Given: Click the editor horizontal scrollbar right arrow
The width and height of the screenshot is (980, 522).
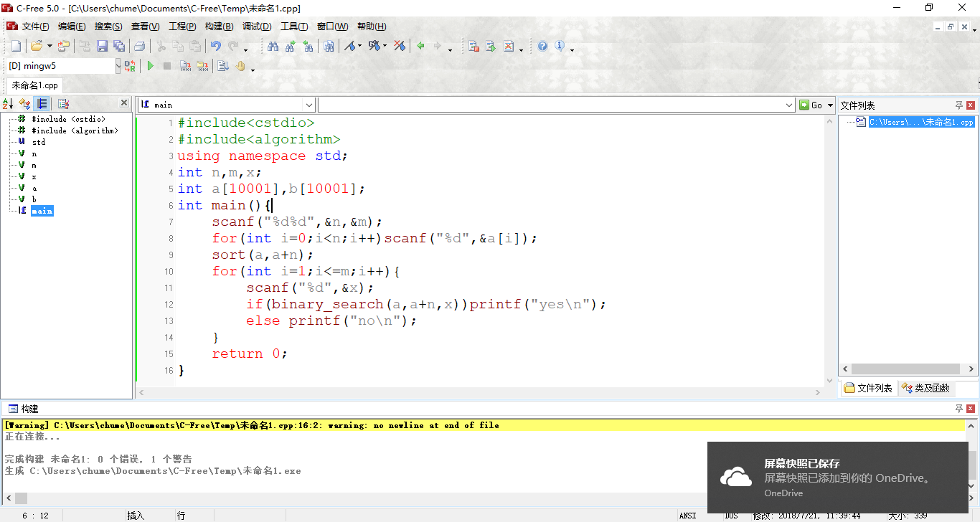Looking at the screenshot, I should click(x=817, y=392).
